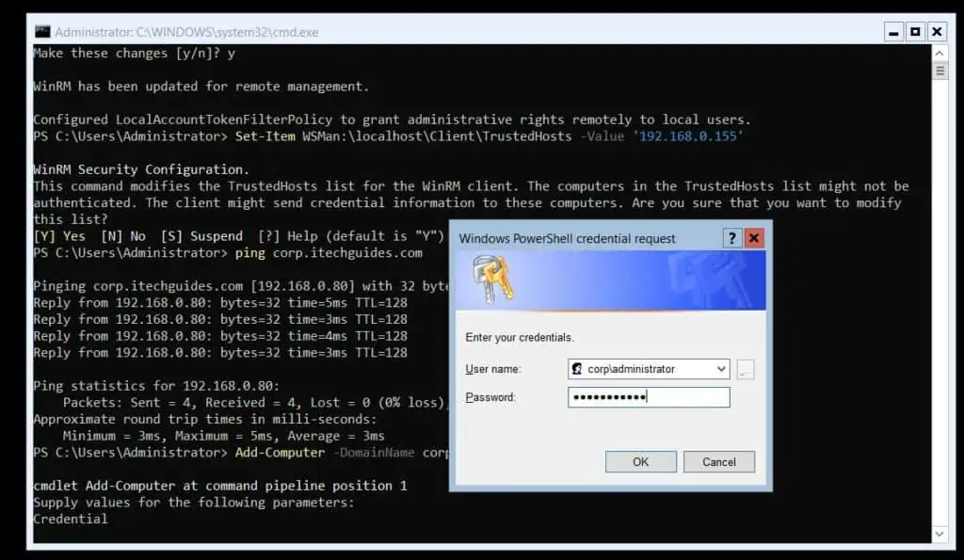The image size is (964, 560).
Task: Maximize the cmd.exe console window
Action: (915, 32)
